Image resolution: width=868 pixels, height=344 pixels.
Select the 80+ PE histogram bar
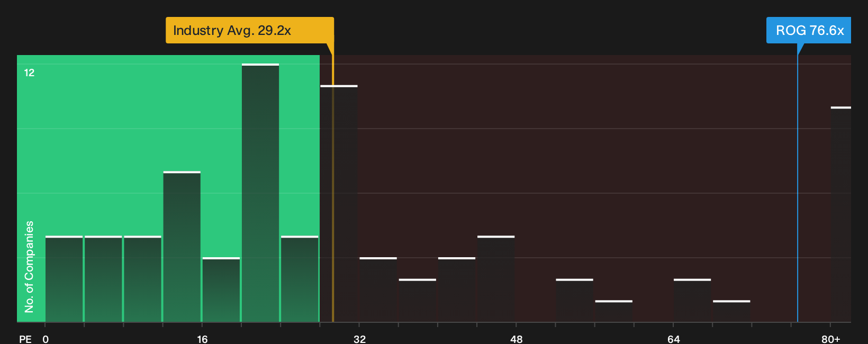pyautogui.click(x=841, y=214)
